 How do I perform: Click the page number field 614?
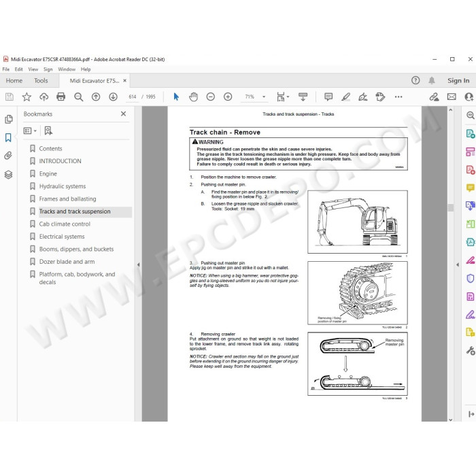[x=133, y=97]
